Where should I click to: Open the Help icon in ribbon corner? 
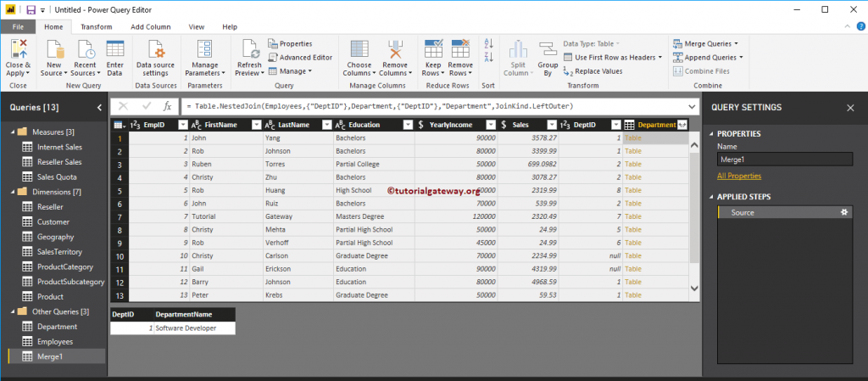[861, 26]
